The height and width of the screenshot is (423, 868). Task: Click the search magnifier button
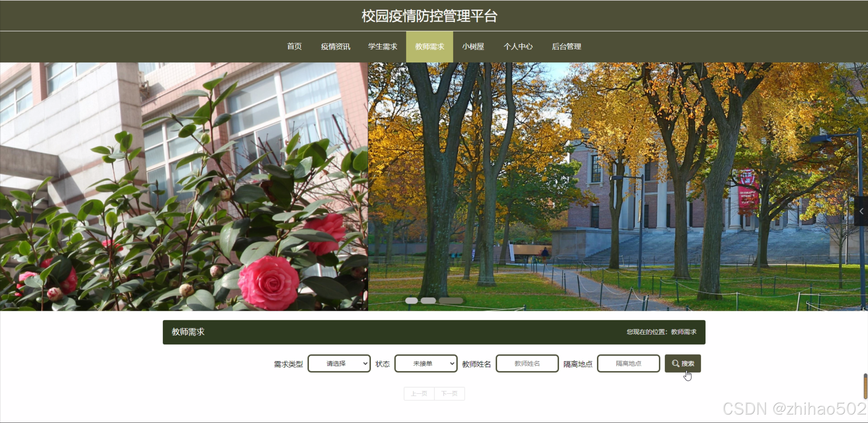(x=682, y=363)
